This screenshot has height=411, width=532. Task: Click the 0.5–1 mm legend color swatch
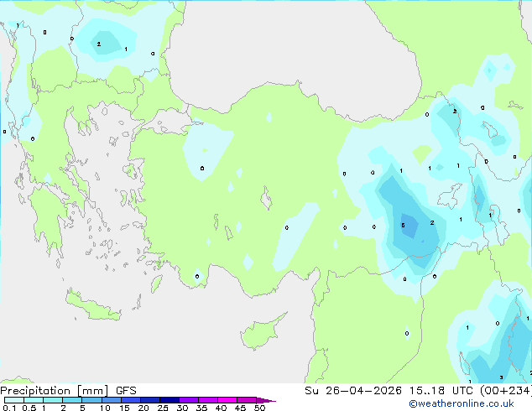tap(34, 400)
